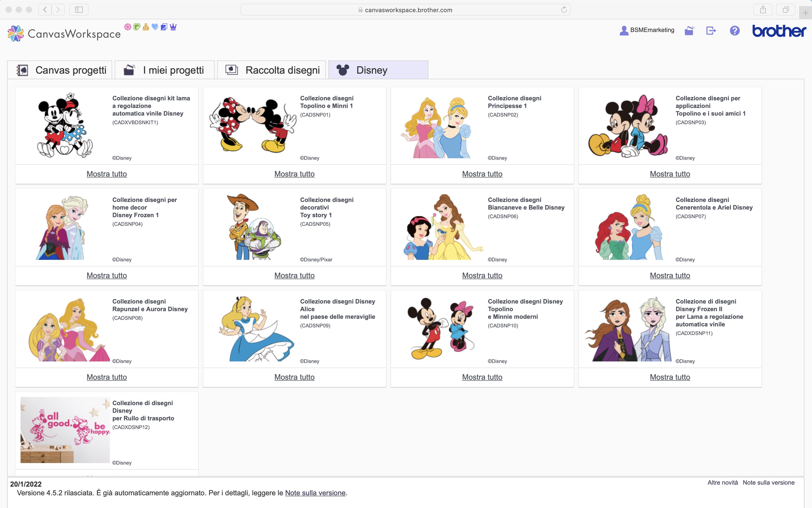Click the logout icon
The width and height of the screenshot is (812, 508).
tap(711, 30)
